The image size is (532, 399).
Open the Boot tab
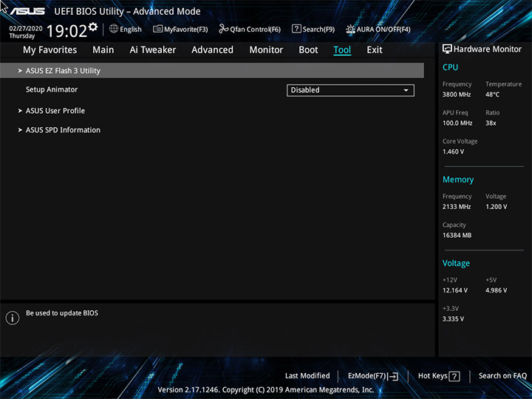308,50
